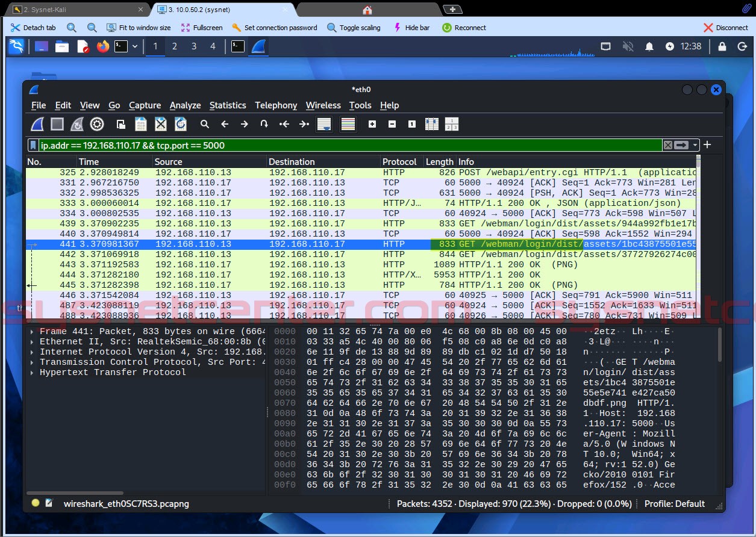Apply the display filter arrow button

click(x=681, y=145)
